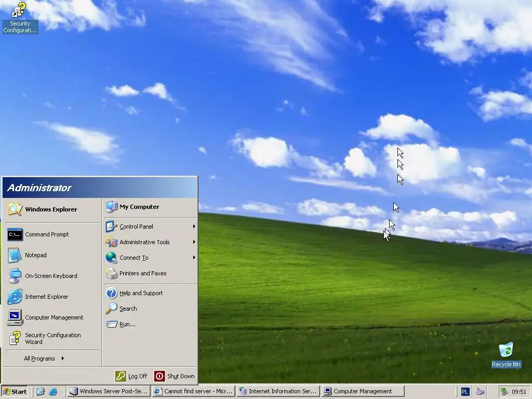Select Administrative Tools menu entry text
The height and width of the screenshot is (399, 532).
click(144, 242)
